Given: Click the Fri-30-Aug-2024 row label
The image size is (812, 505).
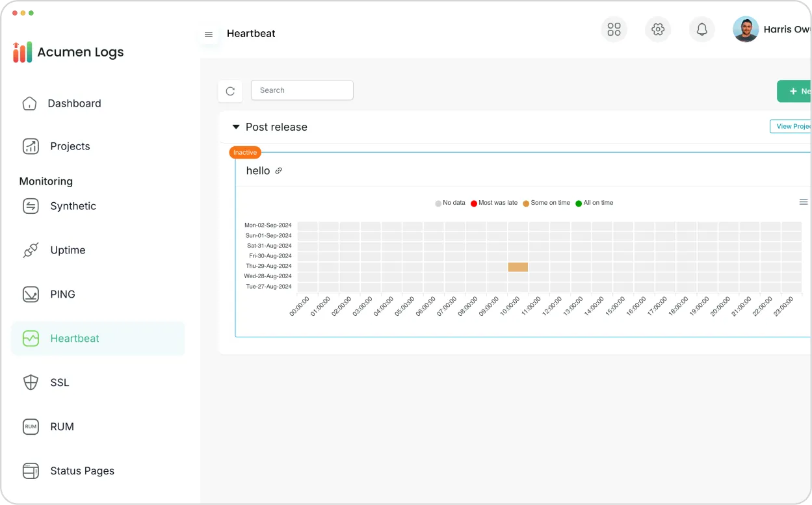Looking at the screenshot, I should tap(270, 256).
